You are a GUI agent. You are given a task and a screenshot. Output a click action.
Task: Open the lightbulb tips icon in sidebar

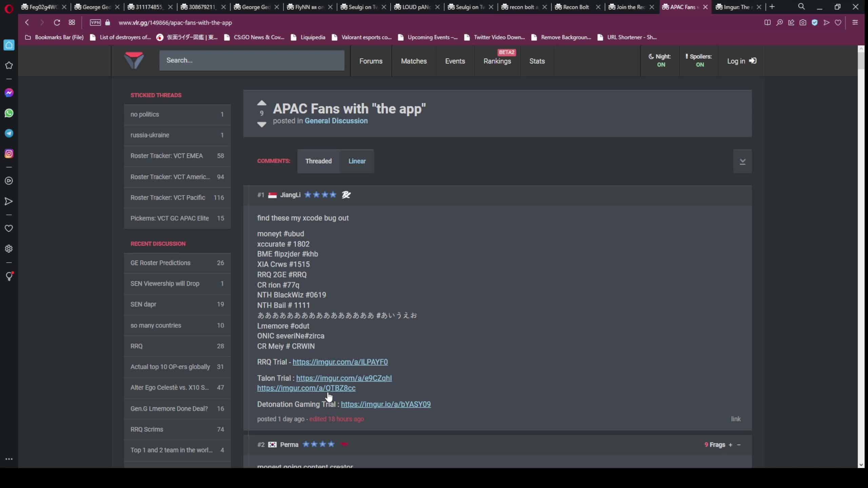point(9,276)
